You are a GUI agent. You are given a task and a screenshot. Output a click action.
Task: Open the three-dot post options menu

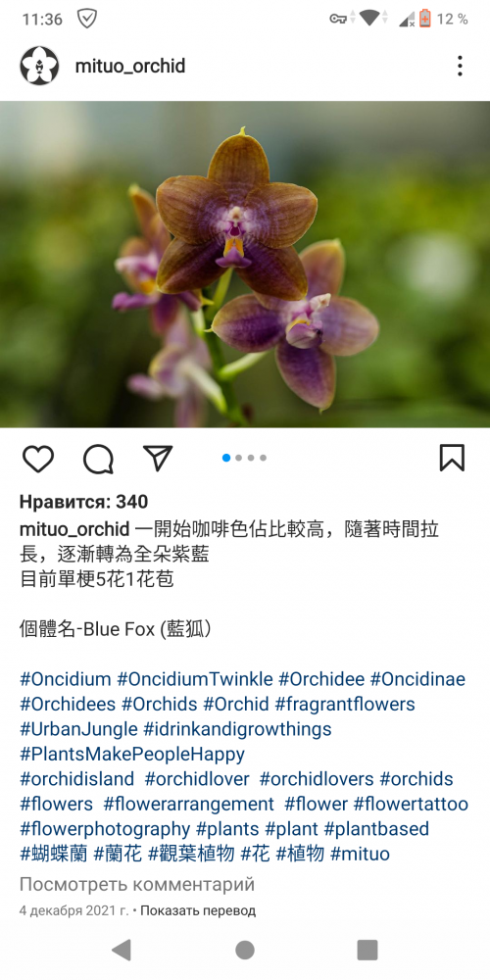[x=460, y=66]
